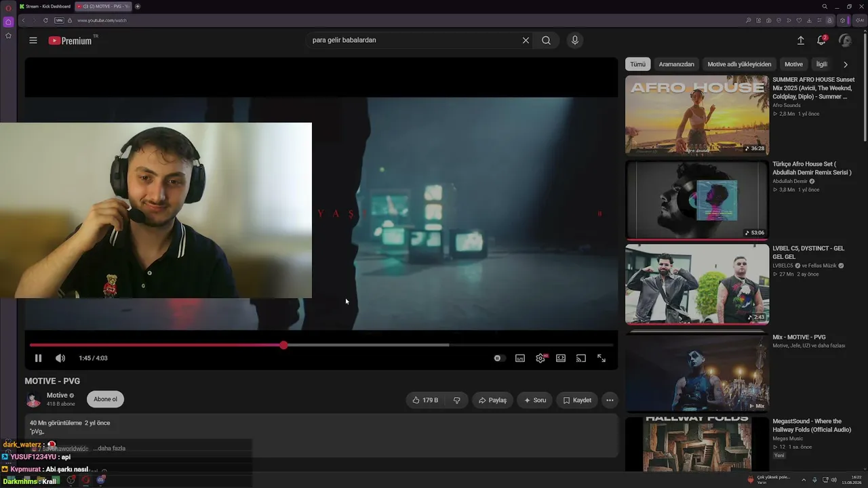This screenshot has width=868, height=488.
Task: Open Discord from the taskbar
Action: 101,480
